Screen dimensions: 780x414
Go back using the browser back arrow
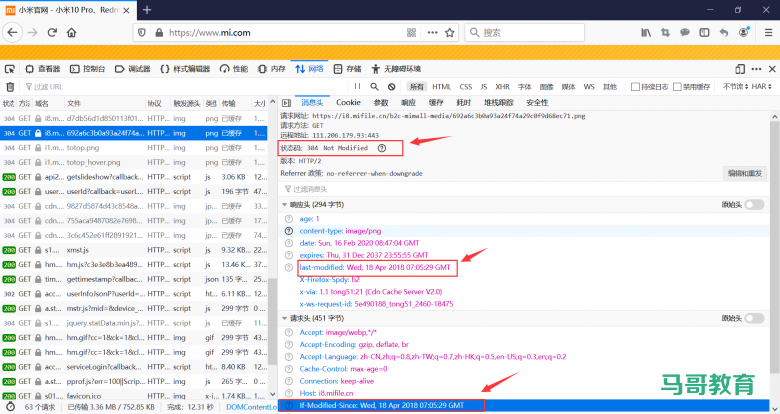point(12,33)
